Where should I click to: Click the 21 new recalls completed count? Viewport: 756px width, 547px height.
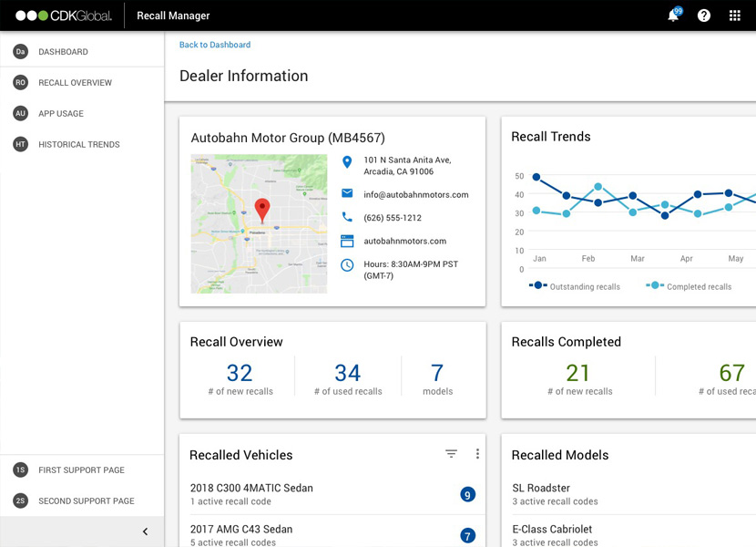[578, 373]
